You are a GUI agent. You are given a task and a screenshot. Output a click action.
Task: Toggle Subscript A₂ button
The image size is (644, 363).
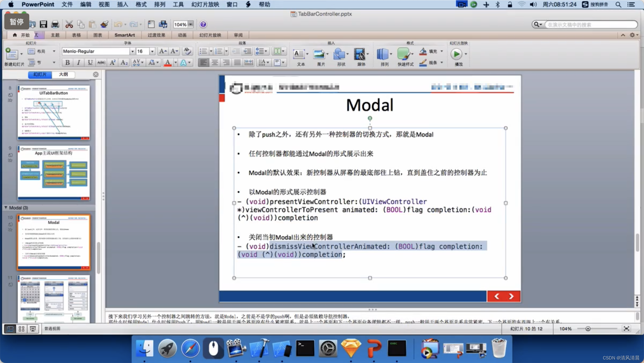pyautogui.click(x=124, y=63)
